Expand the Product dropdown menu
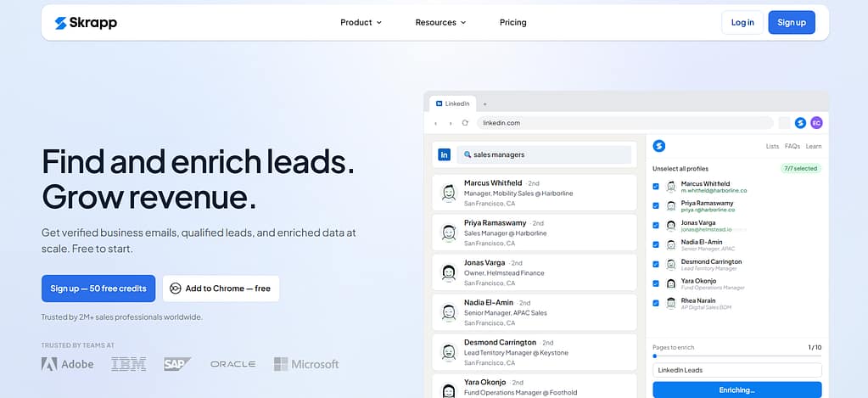This screenshot has width=868, height=398. coord(361,23)
